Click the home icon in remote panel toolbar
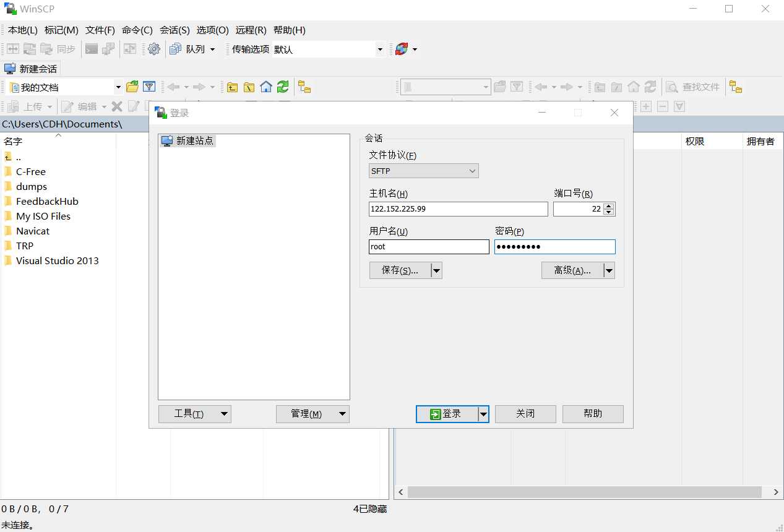 [634, 87]
